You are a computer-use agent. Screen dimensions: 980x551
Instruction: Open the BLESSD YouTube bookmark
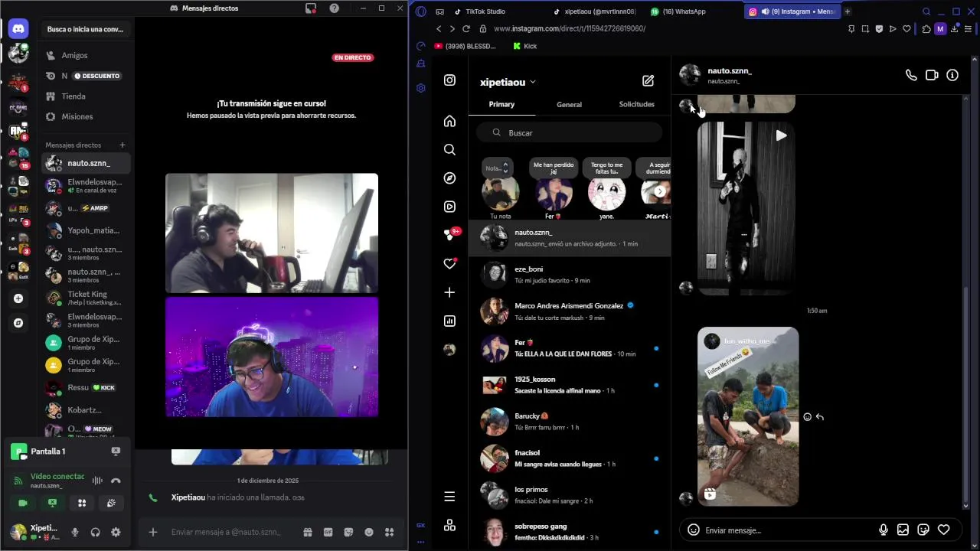coord(465,46)
